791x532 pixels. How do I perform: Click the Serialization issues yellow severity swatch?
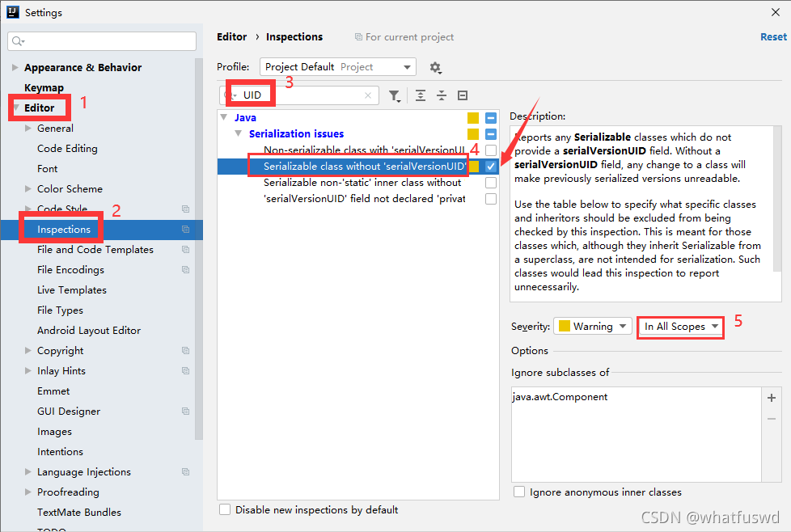(x=473, y=134)
